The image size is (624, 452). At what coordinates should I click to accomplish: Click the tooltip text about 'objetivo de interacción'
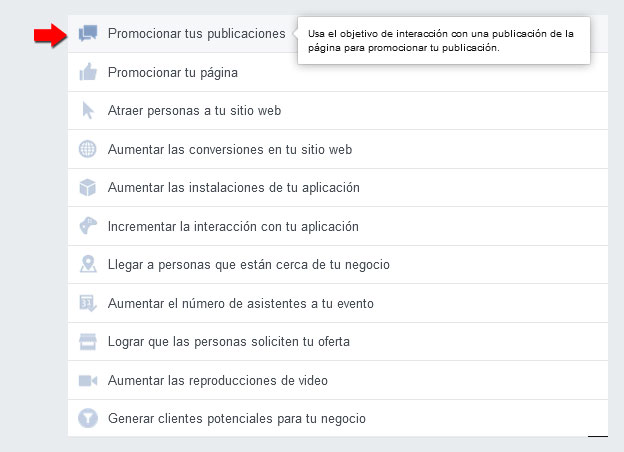click(441, 41)
